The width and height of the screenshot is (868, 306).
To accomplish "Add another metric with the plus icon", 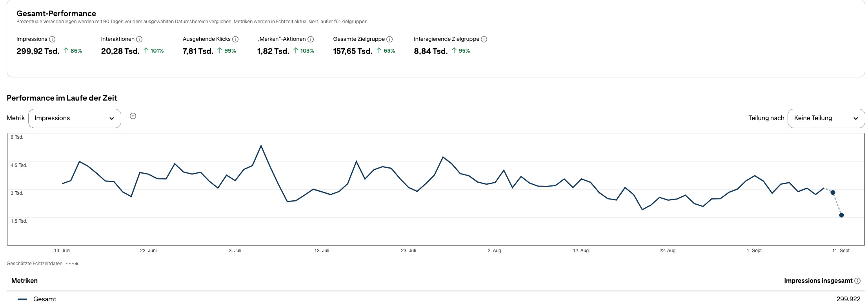I will tap(133, 116).
